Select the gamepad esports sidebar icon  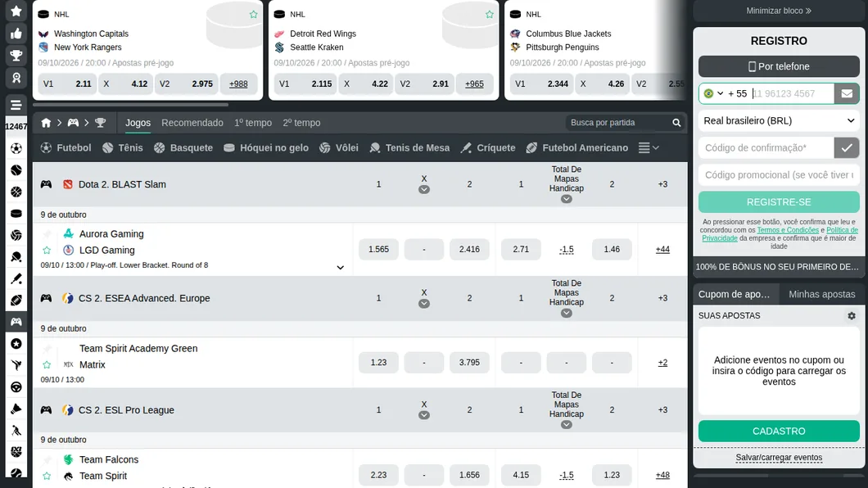pos(16,322)
